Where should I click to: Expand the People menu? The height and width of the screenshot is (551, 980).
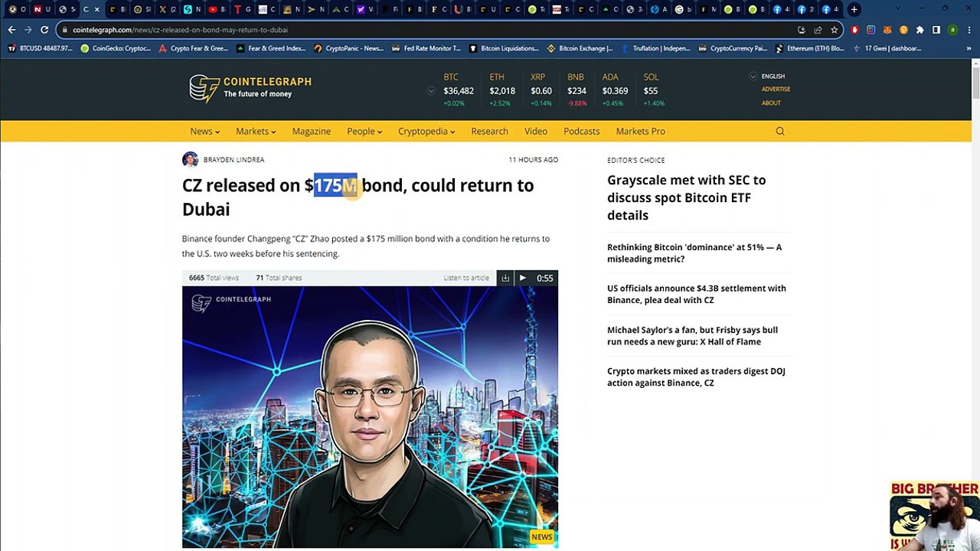[x=364, y=132]
